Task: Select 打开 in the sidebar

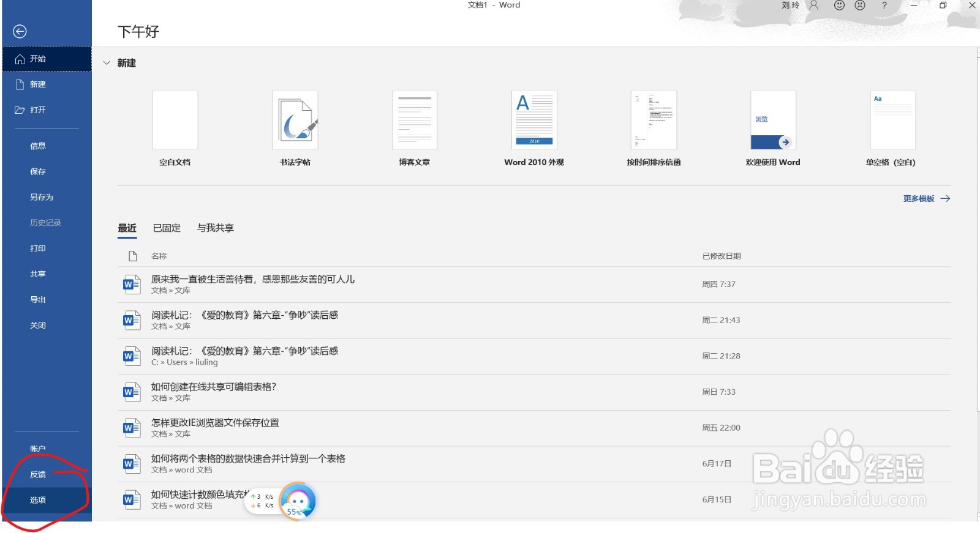Action: [47, 110]
